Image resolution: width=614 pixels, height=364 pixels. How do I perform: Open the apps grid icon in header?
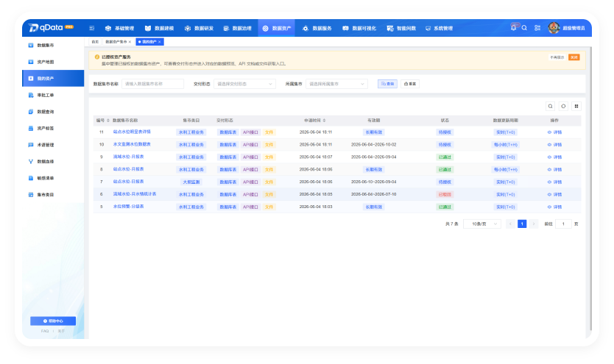537,28
